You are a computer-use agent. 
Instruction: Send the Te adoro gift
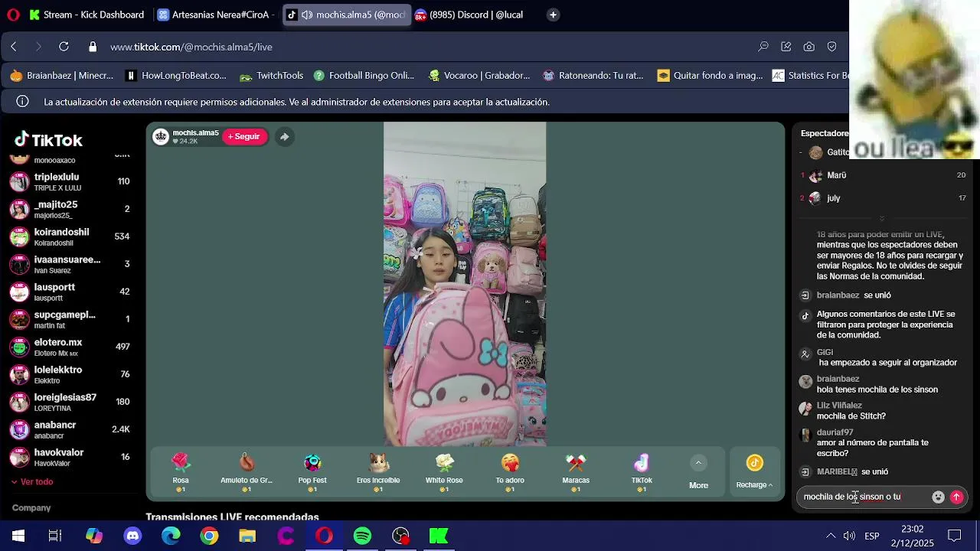tap(510, 471)
